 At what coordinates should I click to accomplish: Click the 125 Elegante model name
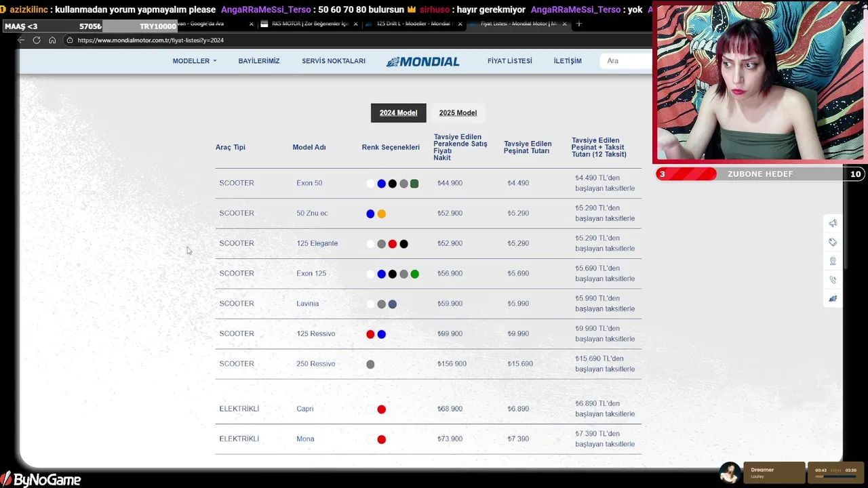(317, 243)
